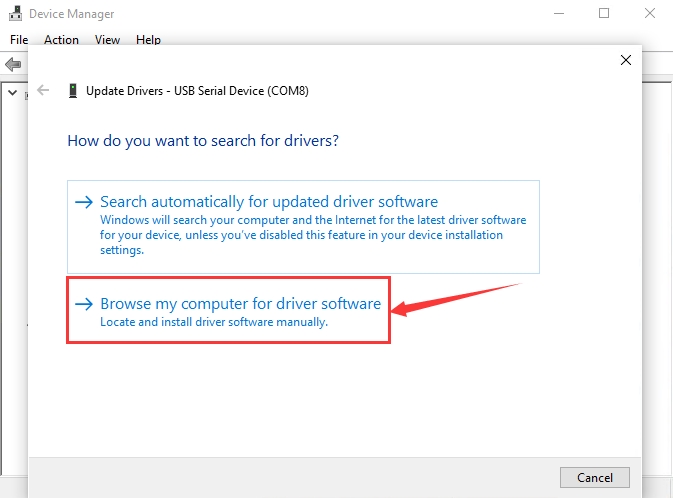
Task: Open the File menu
Action: (19, 39)
